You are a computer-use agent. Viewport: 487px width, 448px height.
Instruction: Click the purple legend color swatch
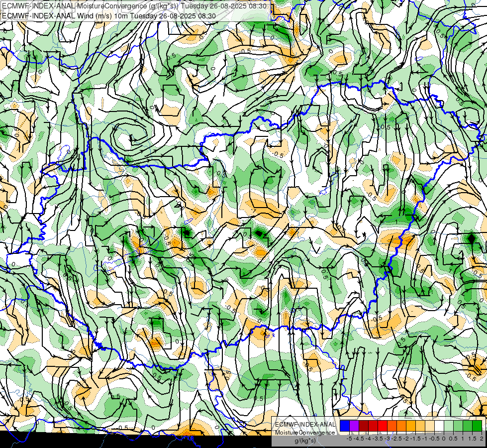[x=354, y=426]
